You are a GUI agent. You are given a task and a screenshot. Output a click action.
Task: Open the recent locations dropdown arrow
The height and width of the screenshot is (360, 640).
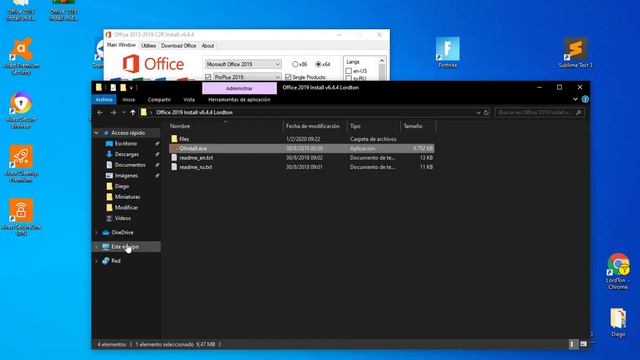coord(123,112)
